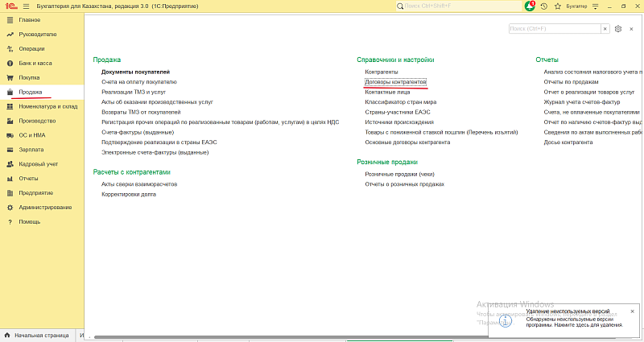The height and width of the screenshot is (342, 644).
Task: Open Досье контрагента report
Action: [x=568, y=142]
